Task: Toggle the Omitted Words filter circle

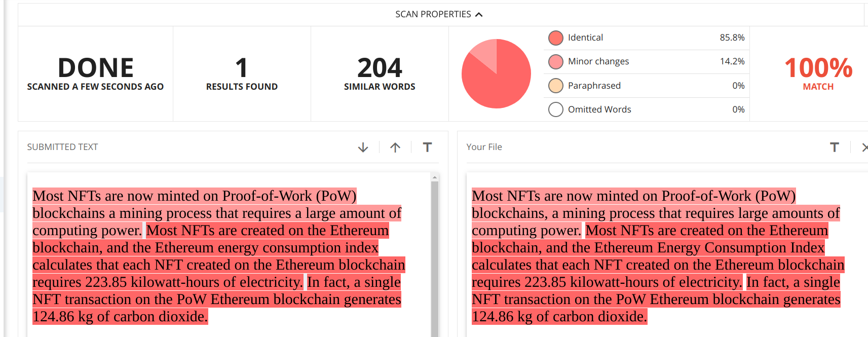Action: click(x=556, y=109)
